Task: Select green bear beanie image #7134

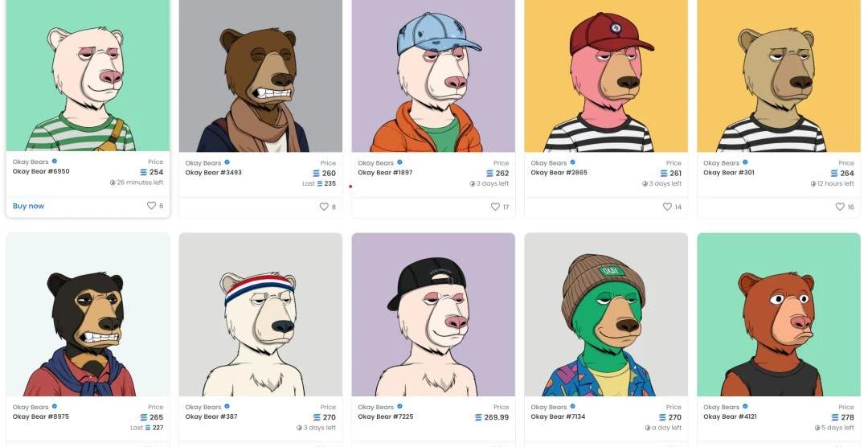Action: click(x=606, y=314)
